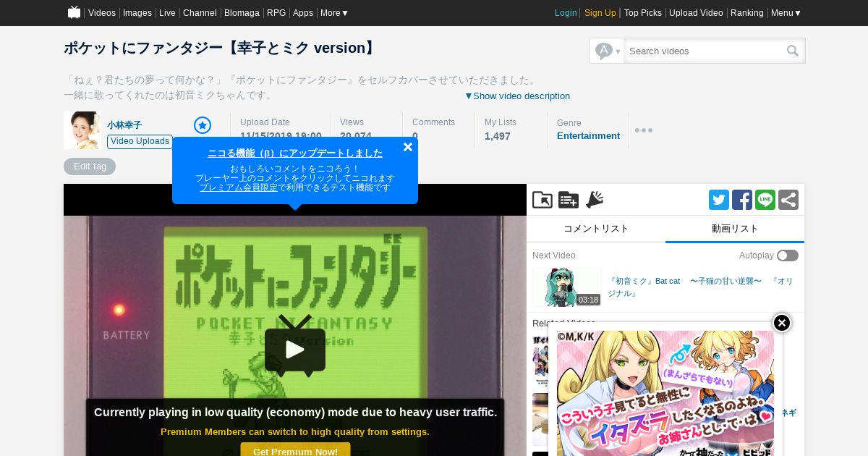Share the video on Facebook
Image resolution: width=868 pixels, height=456 pixels.
point(742,200)
